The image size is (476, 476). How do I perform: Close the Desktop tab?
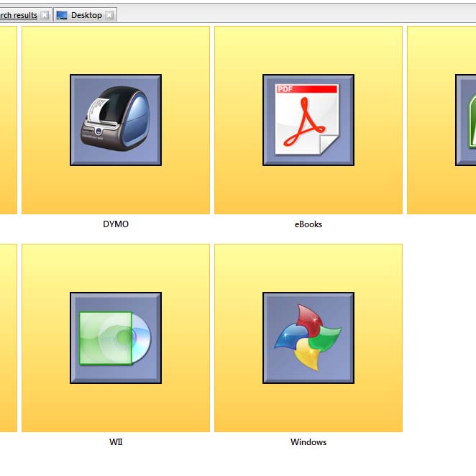point(109,15)
